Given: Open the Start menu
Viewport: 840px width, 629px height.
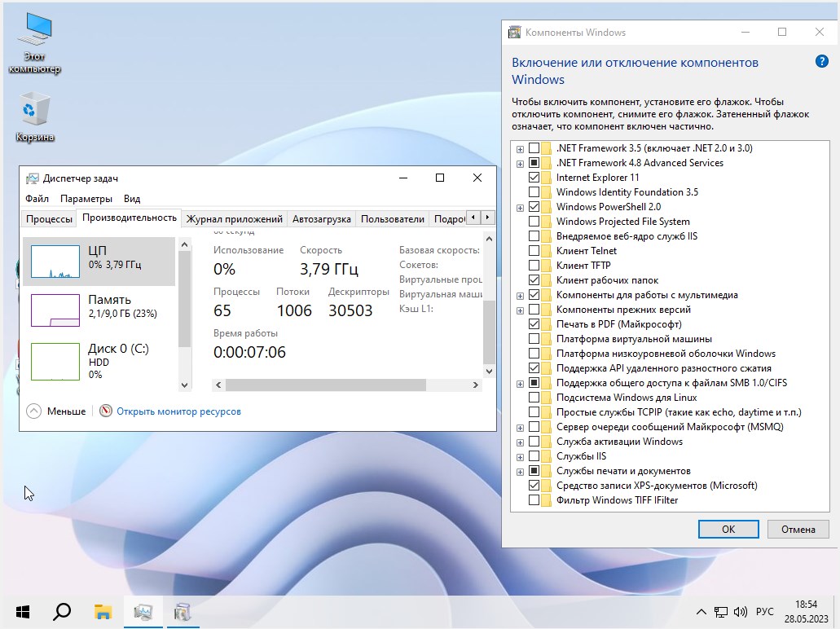Looking at the screenshot, I should (x=22, y=611).
